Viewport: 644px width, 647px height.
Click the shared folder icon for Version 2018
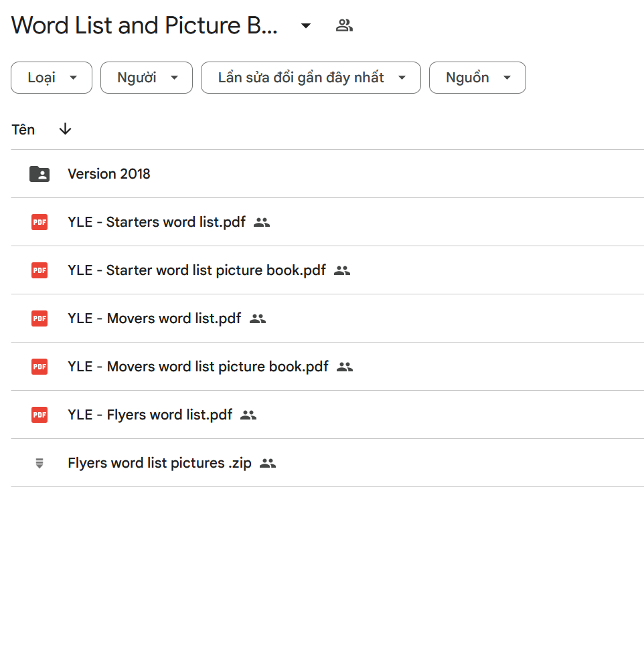point(39,174)
